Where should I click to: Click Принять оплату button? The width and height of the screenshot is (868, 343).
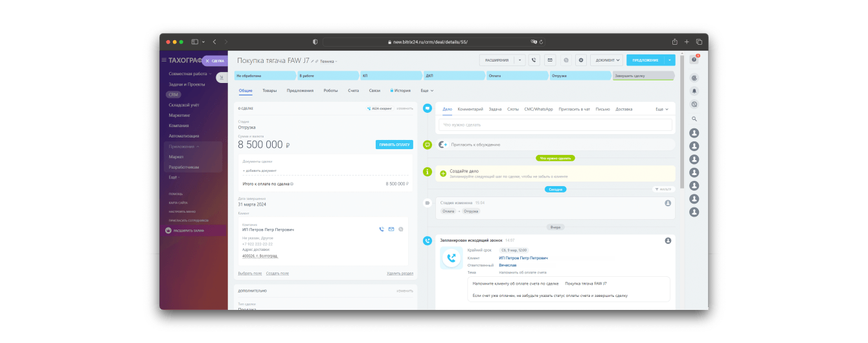pos(394,145)
